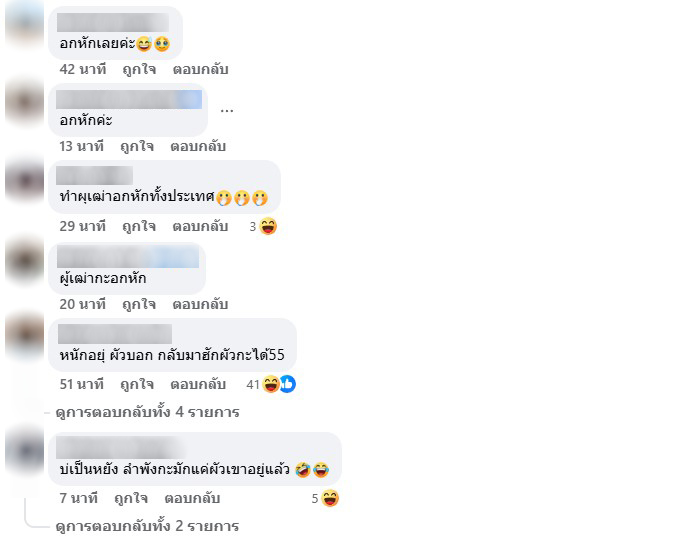The image size is (677, 542).
Task: Open the profile picture of the first commenter
Action: 25,22
